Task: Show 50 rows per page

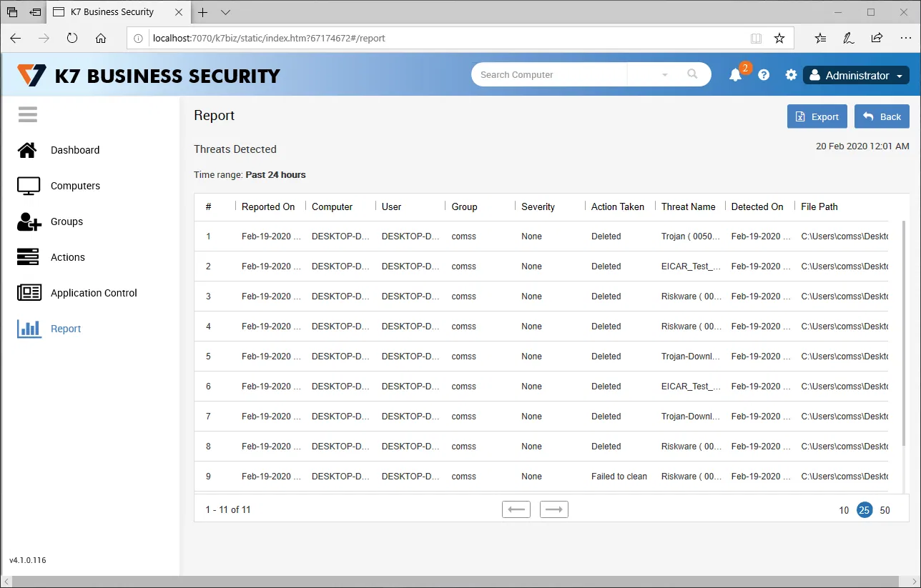Action: click(x=885, y=510)
